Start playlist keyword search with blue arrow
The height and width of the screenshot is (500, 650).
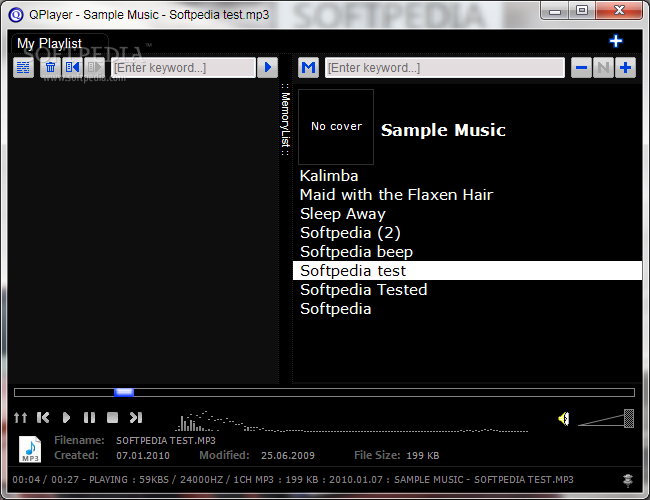[267, 68]
